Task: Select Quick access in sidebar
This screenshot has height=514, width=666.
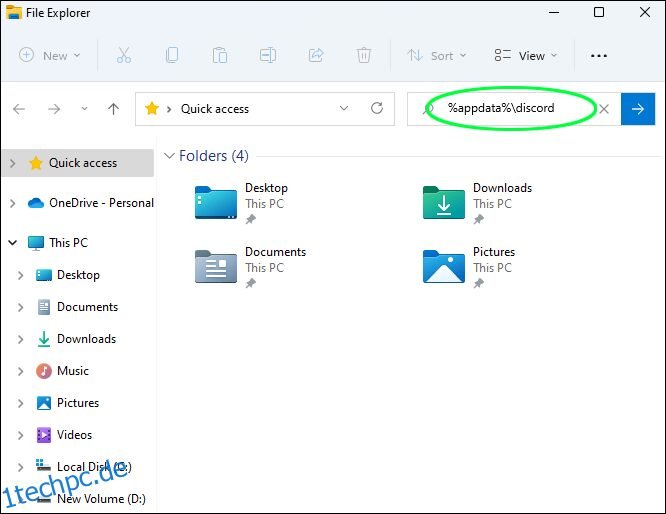Action: [x=78, y=163]
